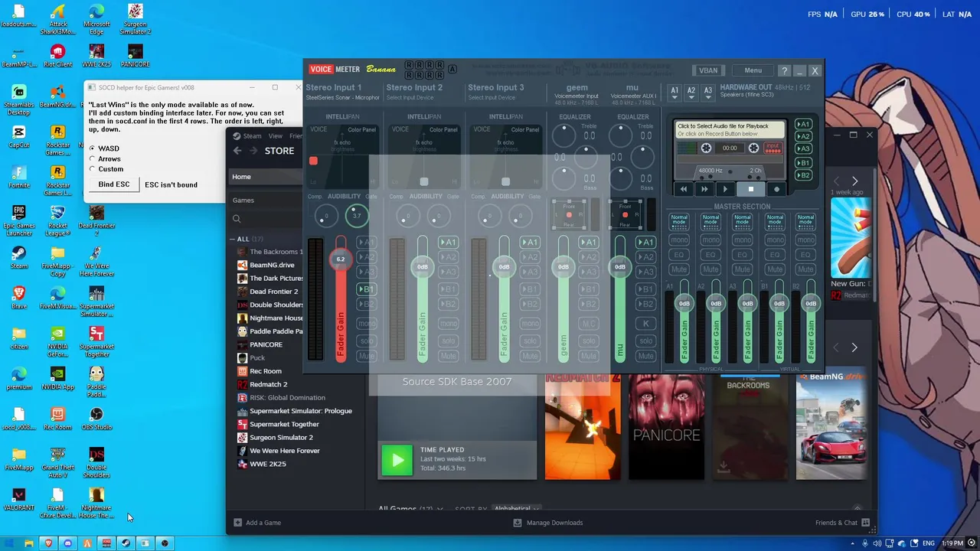Viewport: 980px width, 551px height.
Task: Toggle A1 routing on Stereo Input 2
Action: coord(449,243)
